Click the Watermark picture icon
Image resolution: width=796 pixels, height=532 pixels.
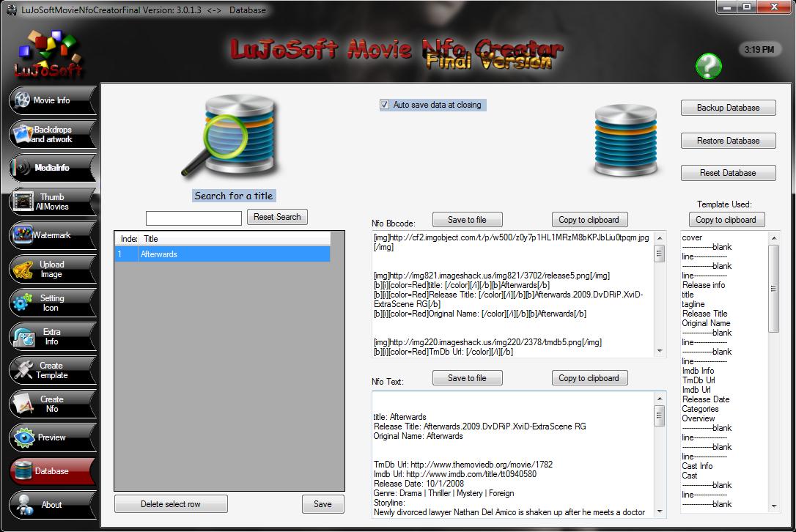[x=22, y=235]
